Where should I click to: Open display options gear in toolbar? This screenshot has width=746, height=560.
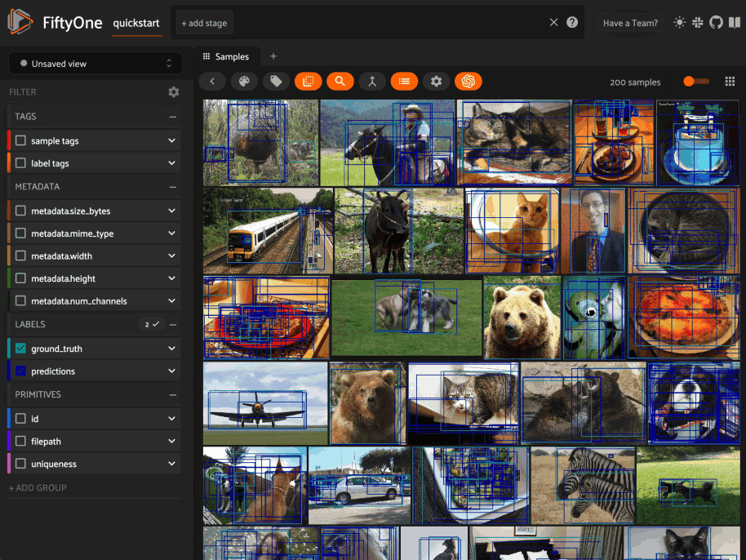(437, 82)
